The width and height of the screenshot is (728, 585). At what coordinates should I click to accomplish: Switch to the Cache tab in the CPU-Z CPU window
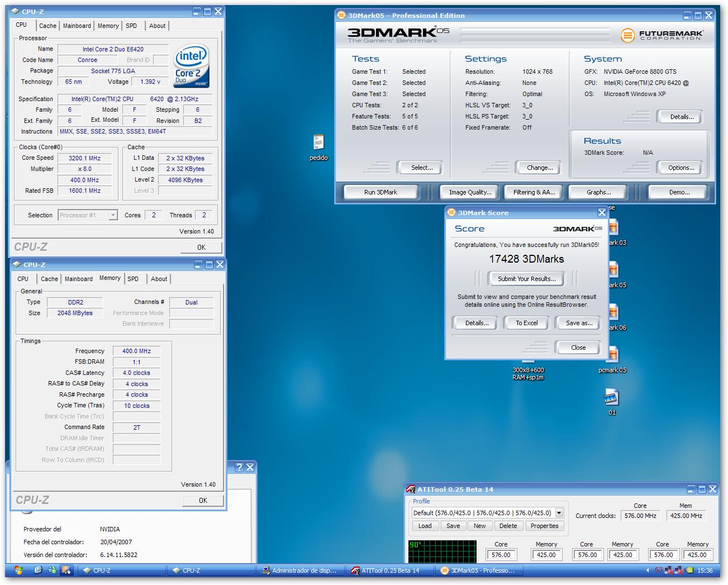tap(47, 26)
